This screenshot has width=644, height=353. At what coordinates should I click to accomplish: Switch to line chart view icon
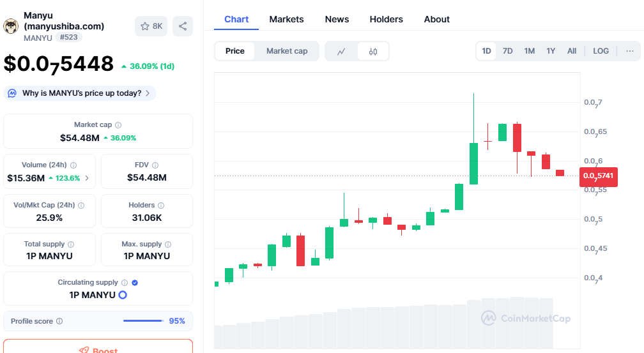(341, 51)
